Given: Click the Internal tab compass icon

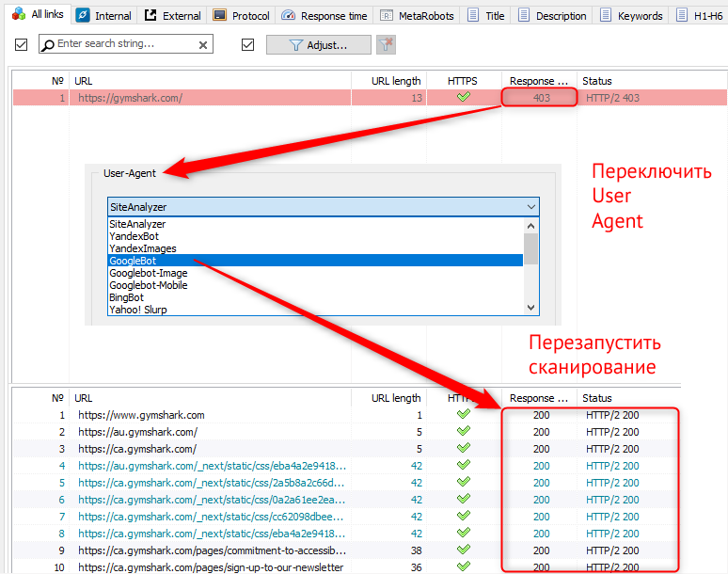Looking at the screenshot, I should (x=82, y=15).
